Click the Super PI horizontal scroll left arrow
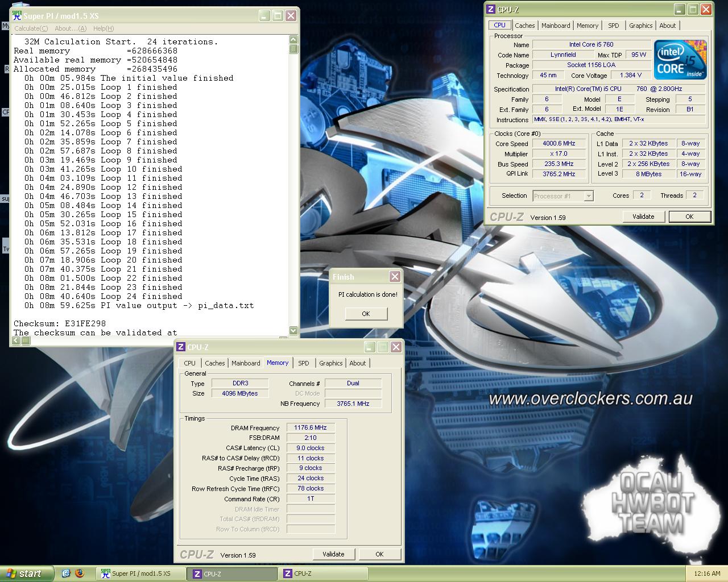Screen dimensions: 728x582 coord(16,340)
